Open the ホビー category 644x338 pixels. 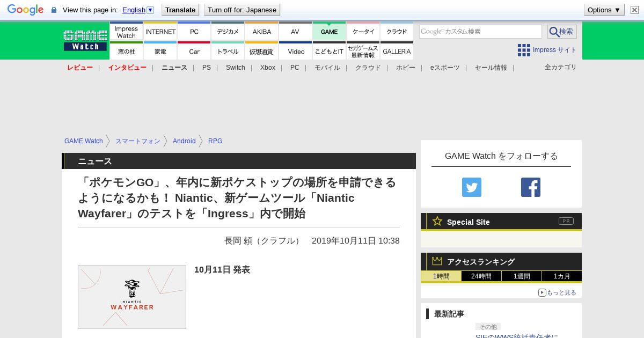click(x=406, y=68)
